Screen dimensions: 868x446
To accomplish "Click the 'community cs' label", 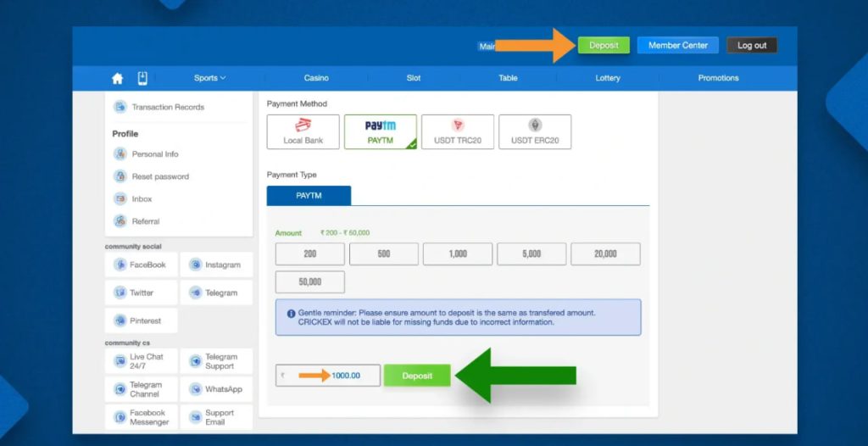I will click(127, 343).
